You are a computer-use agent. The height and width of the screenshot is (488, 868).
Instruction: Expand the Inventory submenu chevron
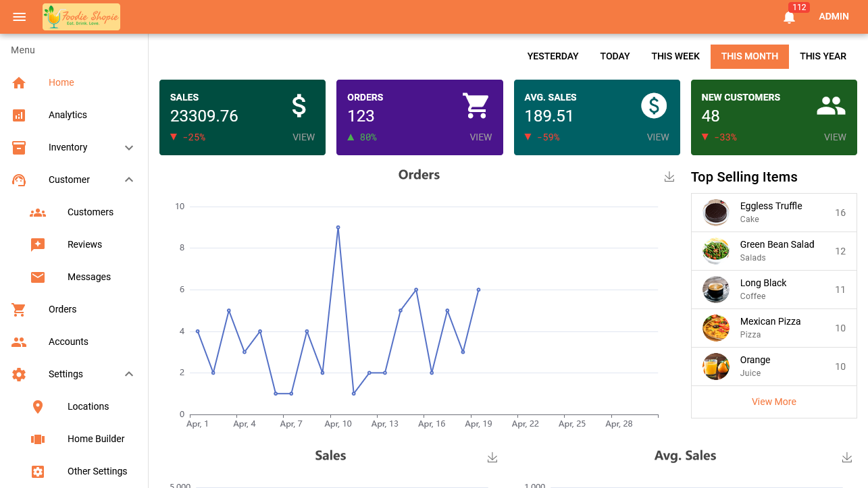click(x=129, y=147)
